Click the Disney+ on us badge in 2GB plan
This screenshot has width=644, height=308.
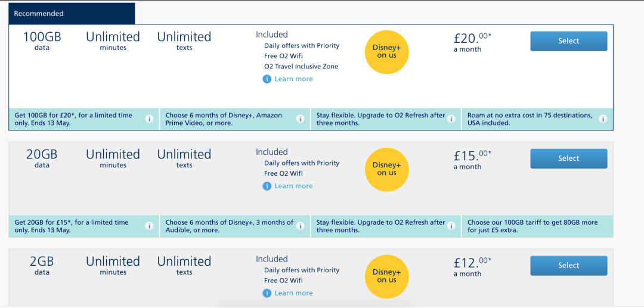[386, 276]
